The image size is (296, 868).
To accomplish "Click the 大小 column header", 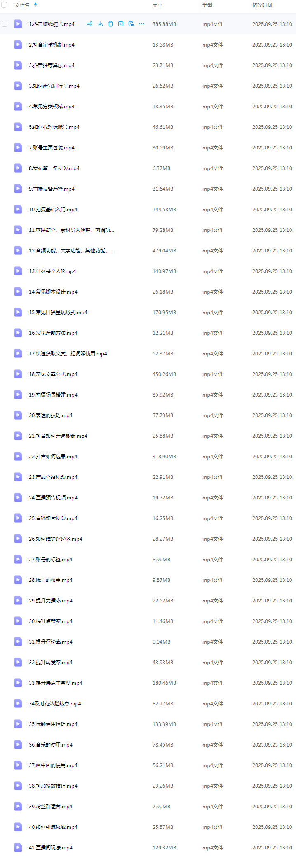I will tap(157, 5).
